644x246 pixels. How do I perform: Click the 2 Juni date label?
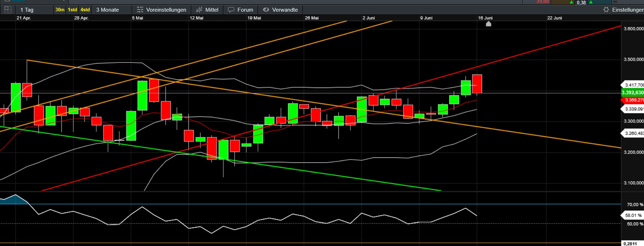(369, 18)
